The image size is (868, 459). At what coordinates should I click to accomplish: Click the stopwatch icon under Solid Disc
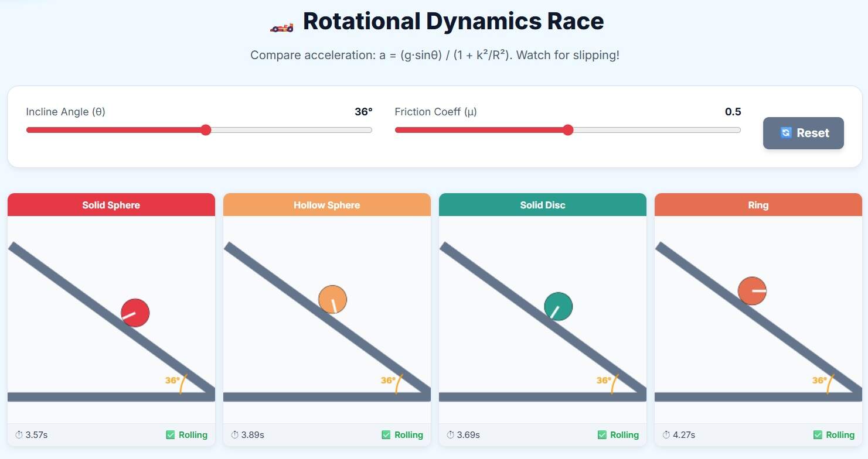(450, 435)
